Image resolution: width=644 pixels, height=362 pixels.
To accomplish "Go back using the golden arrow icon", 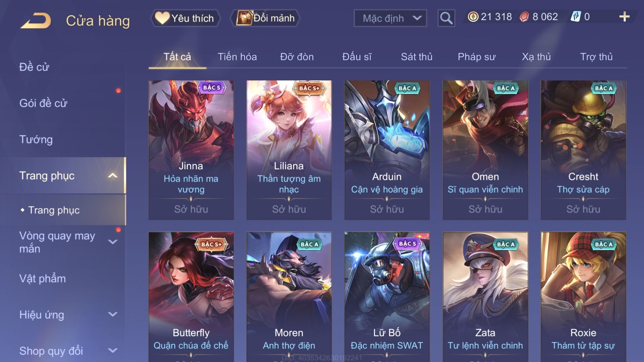I will 36,20.
